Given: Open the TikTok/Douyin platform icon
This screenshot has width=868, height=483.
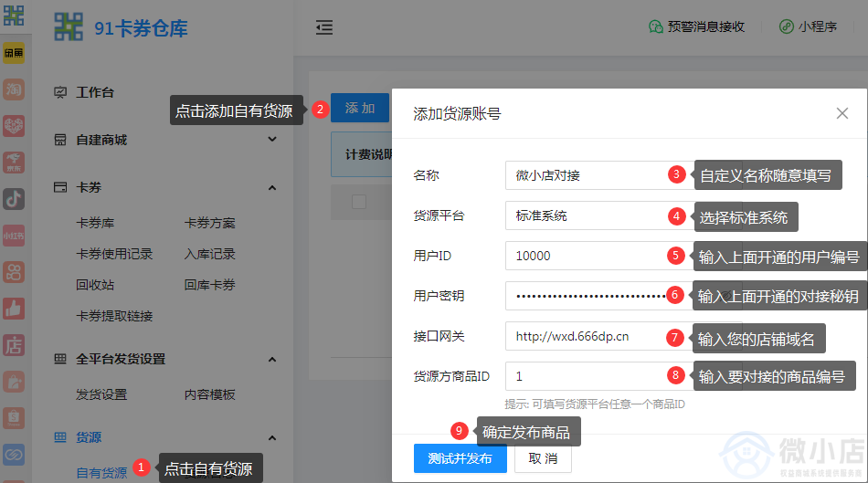Looking at the screenshot, I should 14,199.
